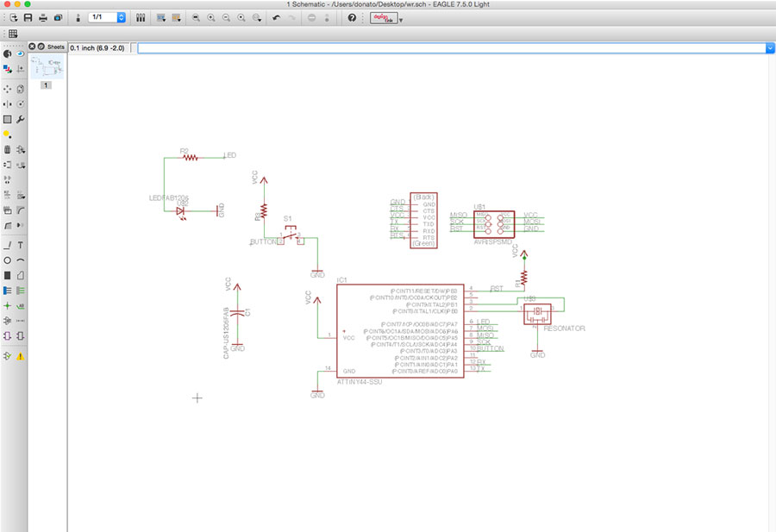Close the Sheets panel
The width and height of the screenshot is (776, 532).
coord(32,47)
